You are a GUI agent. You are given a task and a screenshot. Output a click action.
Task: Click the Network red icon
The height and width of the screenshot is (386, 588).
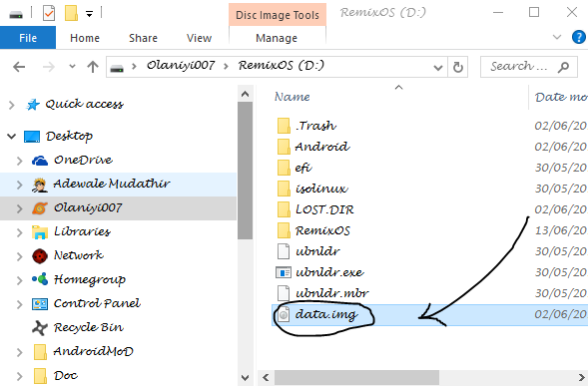click(x=40, y=256)
